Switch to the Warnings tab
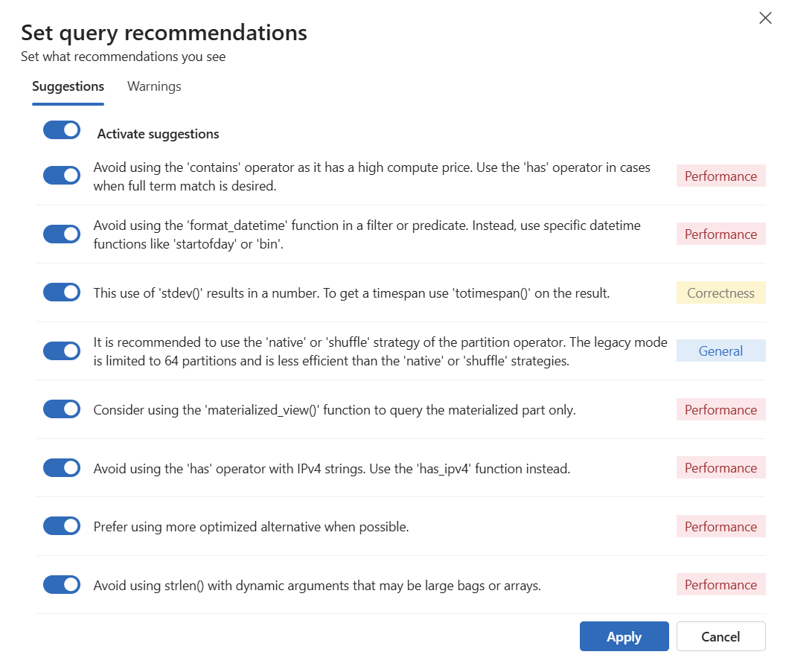Screen dimensions: 786x672 (x=154, y=86)
